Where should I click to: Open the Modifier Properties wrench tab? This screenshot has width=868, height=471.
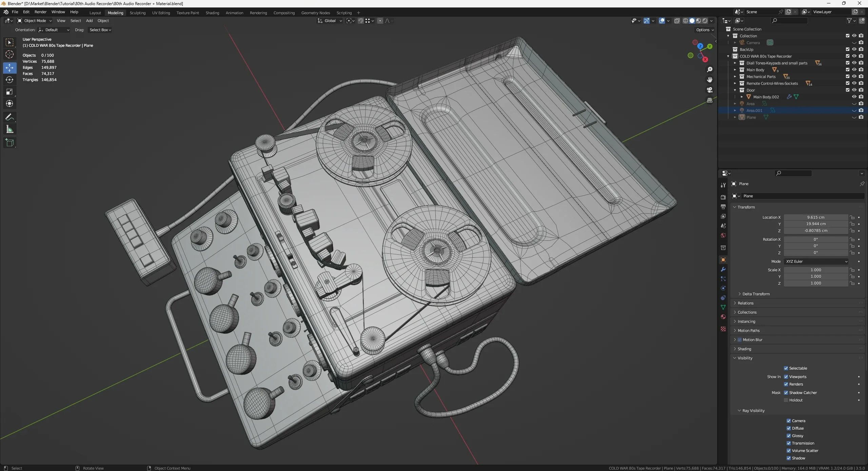coord(723,269)
